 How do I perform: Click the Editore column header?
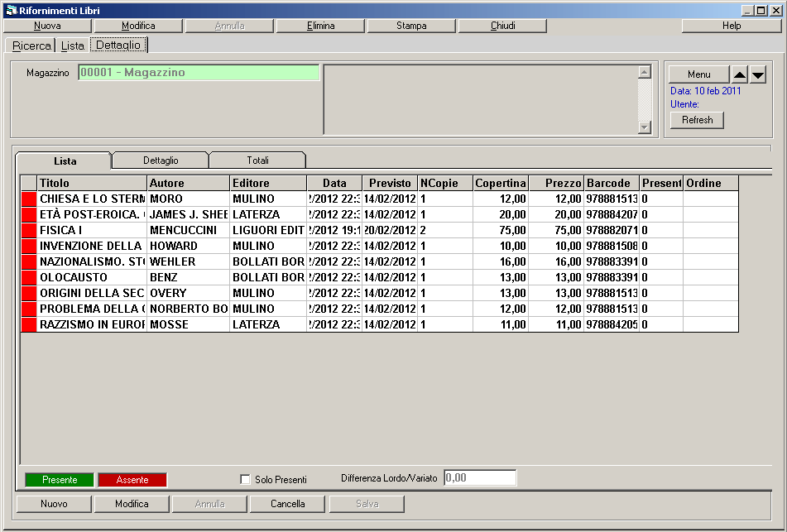268,183
